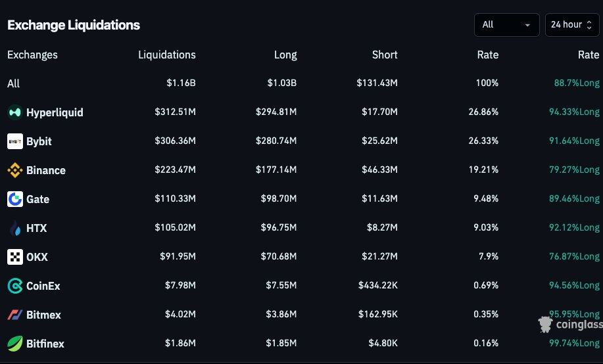Click the coinglass watermark logo

pos(569,324)
